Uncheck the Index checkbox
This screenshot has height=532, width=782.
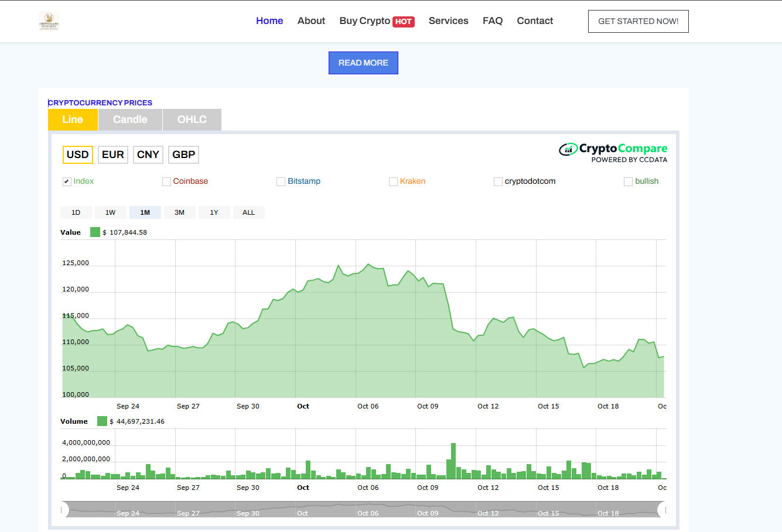point(67,181)
